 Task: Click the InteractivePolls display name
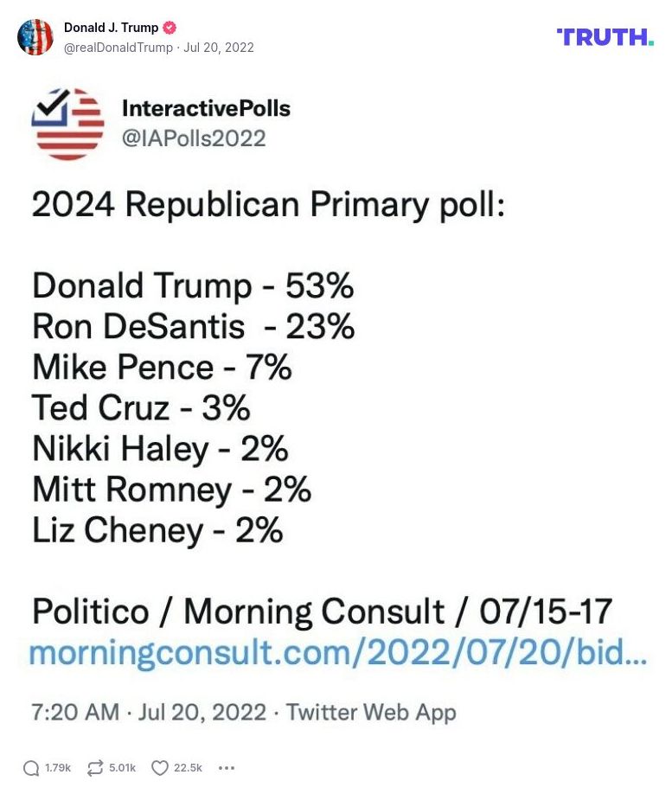coord(205,108)
